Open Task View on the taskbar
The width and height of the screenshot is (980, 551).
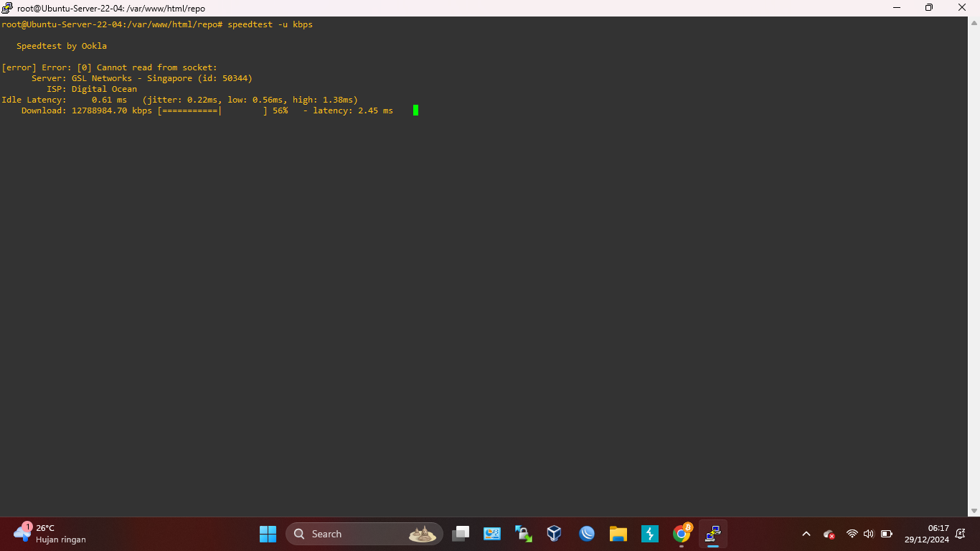[461, 534]
